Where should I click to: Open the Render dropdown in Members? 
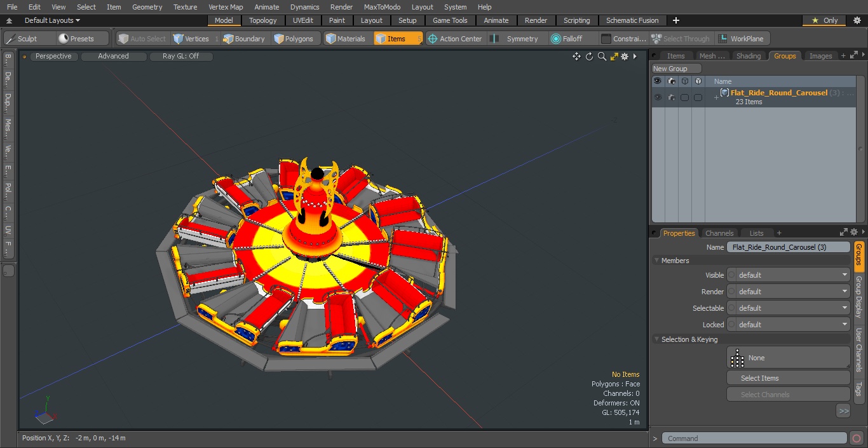point(789,292)
